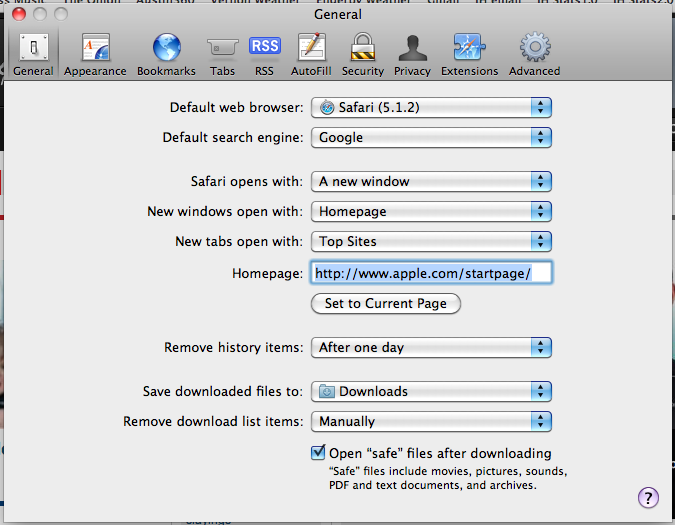Close the General preferences window
Viewport: 675px width, 525px height.
pyautogui.click(x=19, y=14)
